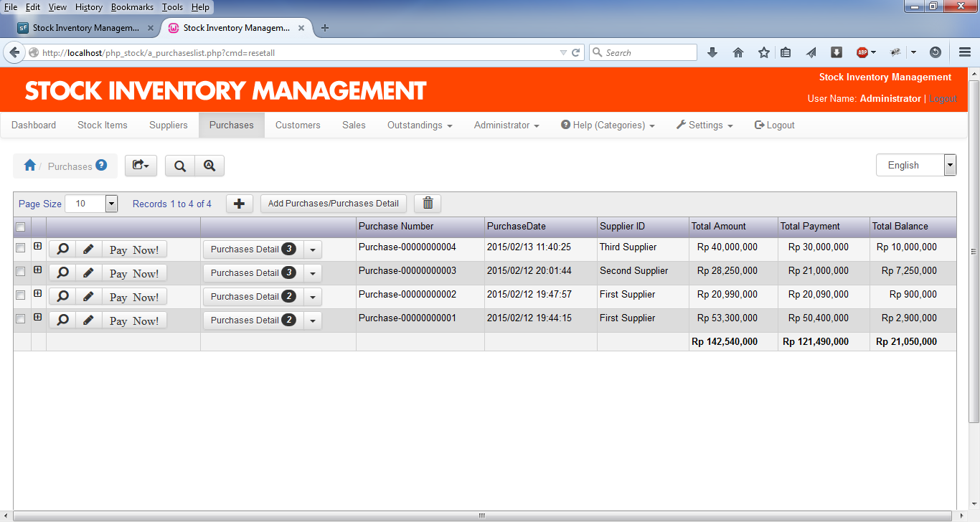Click the plus Add record button
980x522 pixels.
coord(240,204)
